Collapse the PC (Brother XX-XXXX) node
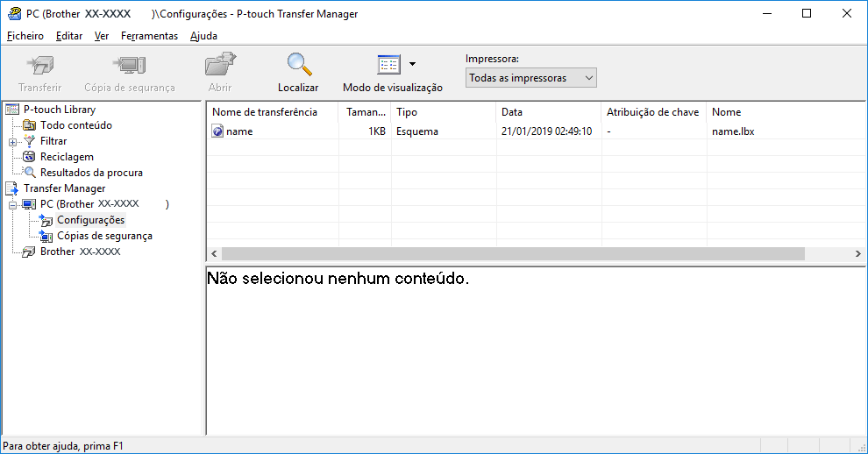868x454 pixels. 13,205
